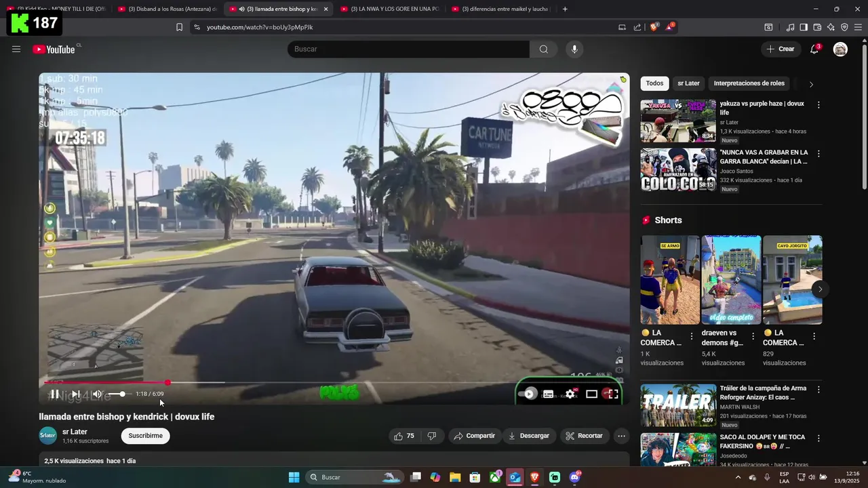Open a new browser tab

(565, 9)
